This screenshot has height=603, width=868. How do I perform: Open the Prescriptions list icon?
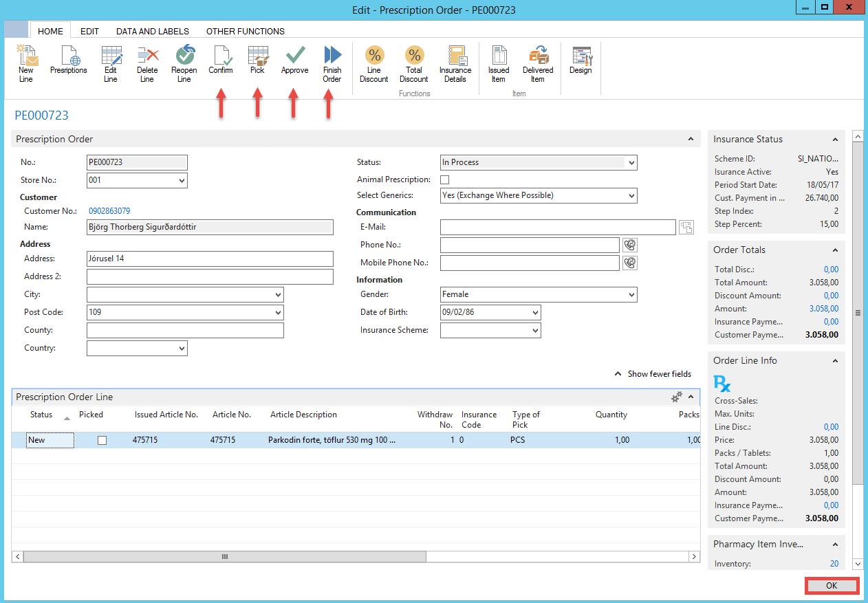[69, 56]
